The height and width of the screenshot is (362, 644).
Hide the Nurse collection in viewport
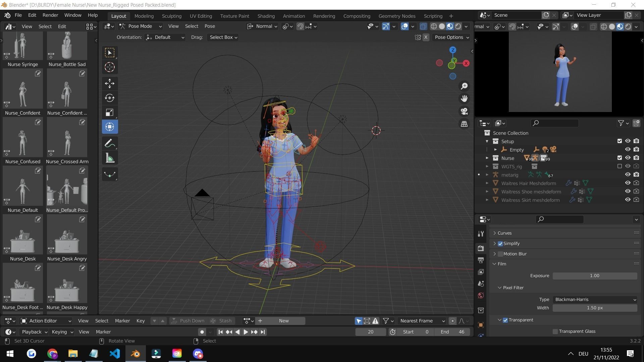(x=628, y=158)
